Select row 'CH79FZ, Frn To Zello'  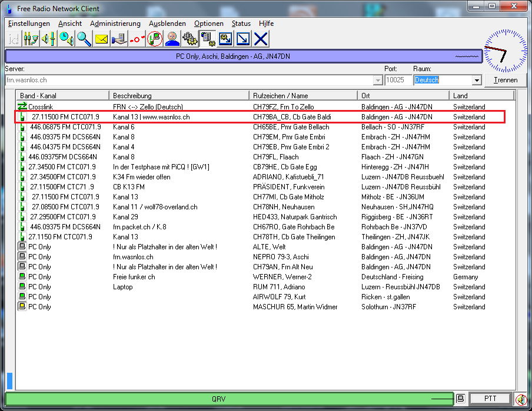(265, 107)
